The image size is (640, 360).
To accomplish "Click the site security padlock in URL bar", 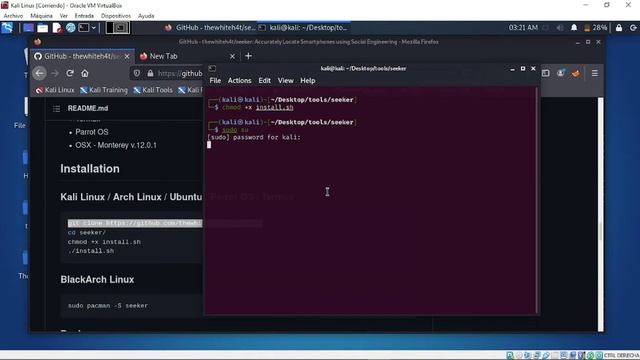I will click(x=150, y=73).
